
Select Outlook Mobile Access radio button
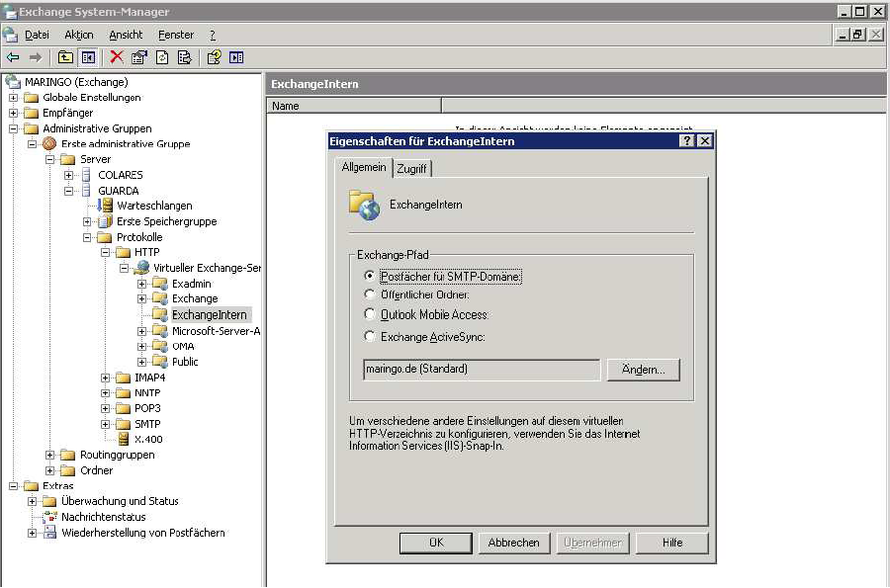(370, 314)
